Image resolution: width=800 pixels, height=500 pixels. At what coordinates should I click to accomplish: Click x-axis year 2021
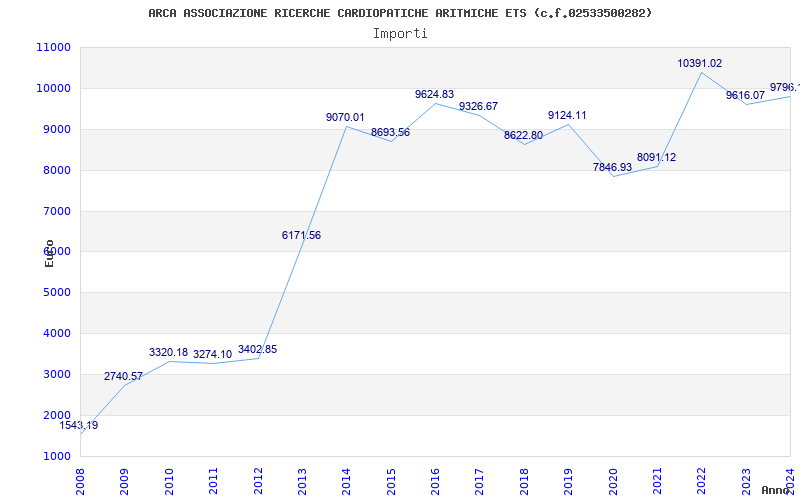click(x=657, y=483)
